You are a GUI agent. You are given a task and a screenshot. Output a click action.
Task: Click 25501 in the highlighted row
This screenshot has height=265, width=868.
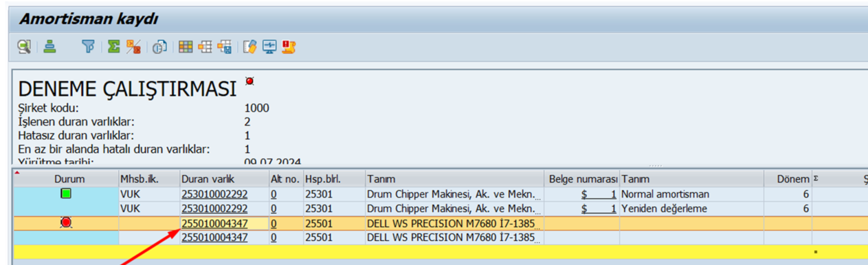(319, 223)
